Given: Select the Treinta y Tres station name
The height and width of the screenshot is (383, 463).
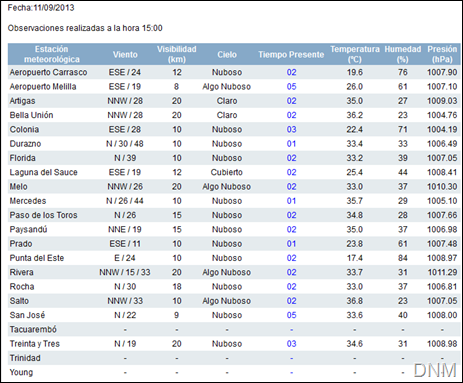Looking at the screenshot, I should tap(35, 344).
